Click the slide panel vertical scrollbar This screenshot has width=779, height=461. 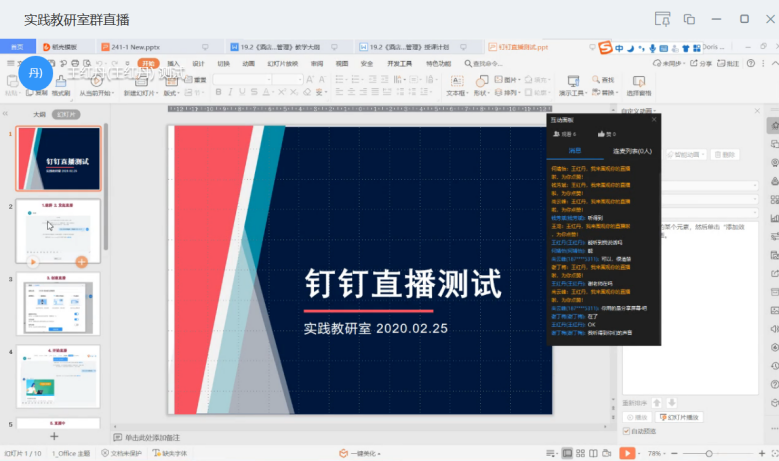[x=105, y=187]
